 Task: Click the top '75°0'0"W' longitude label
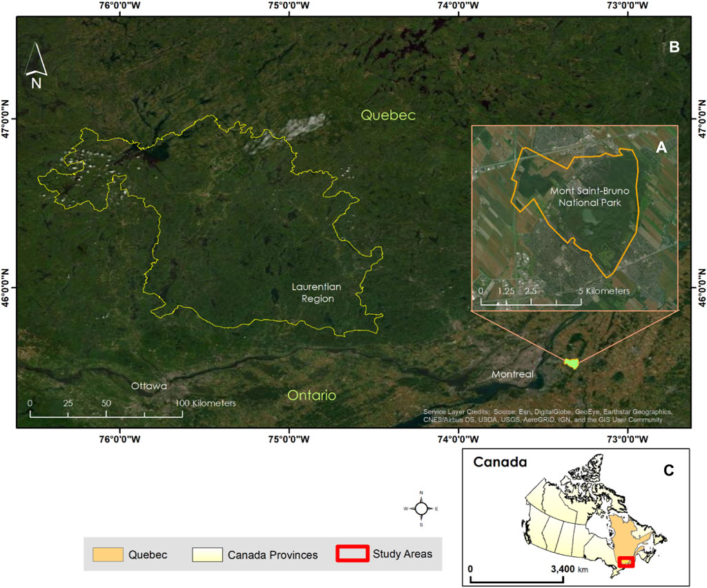[289, 6]
